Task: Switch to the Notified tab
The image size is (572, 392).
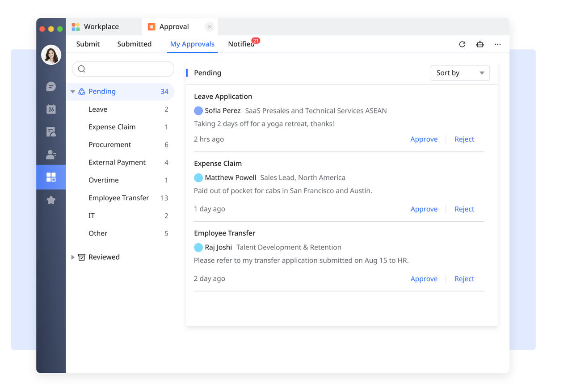Action: [241, 44]
